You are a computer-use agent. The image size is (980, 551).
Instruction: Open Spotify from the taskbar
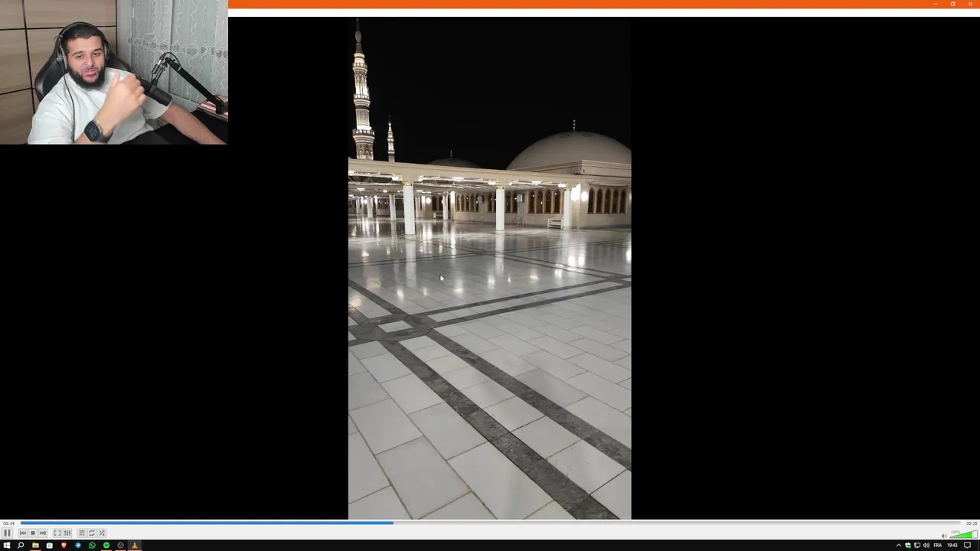106,545
